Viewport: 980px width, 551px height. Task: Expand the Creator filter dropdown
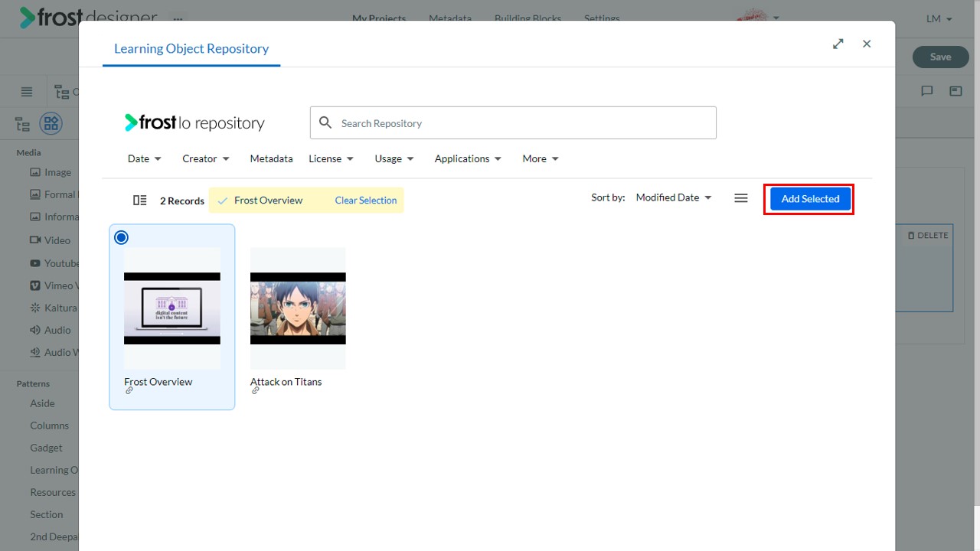coord(206,158)
